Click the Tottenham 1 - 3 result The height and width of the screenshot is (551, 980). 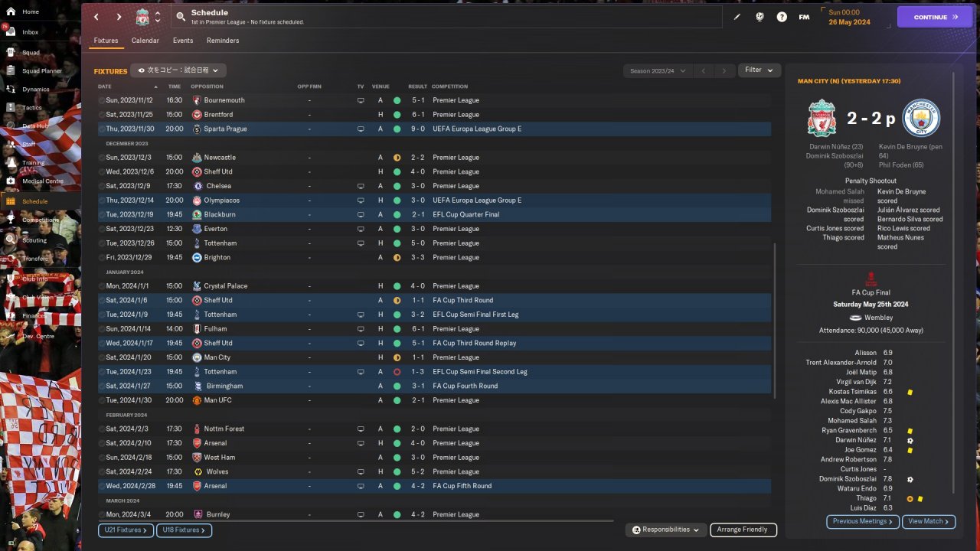pos(417,372)
